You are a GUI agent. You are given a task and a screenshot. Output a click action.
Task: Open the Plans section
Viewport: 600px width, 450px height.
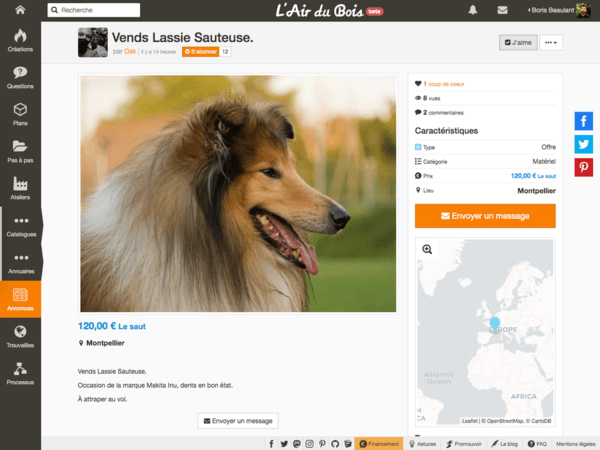20,114
